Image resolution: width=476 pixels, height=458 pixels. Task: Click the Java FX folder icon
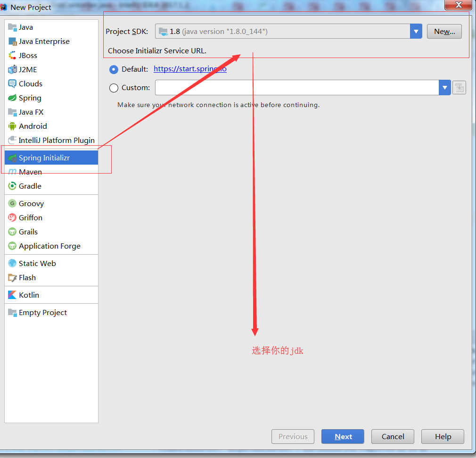(12, 112)
